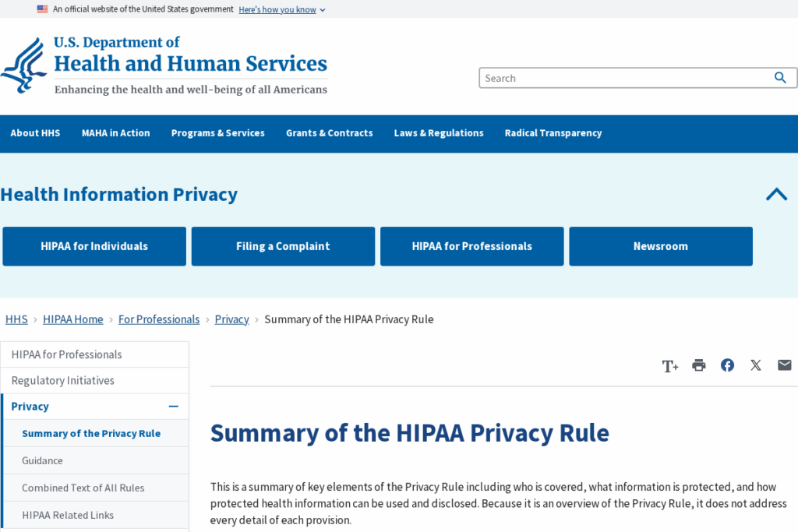This screenshot has height=532, width=798.
Task: Click the print page icon
Action: click(699, 365)
